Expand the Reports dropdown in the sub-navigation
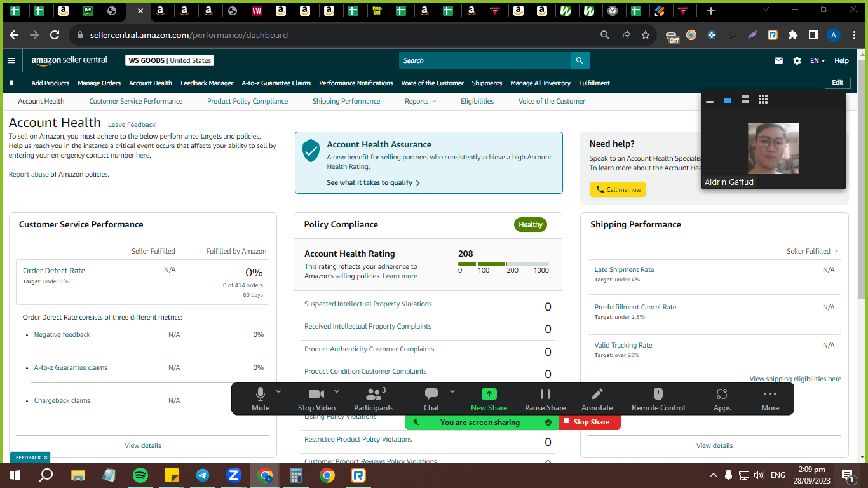Viewport: 868px width, 488px height. pos(421,101)
